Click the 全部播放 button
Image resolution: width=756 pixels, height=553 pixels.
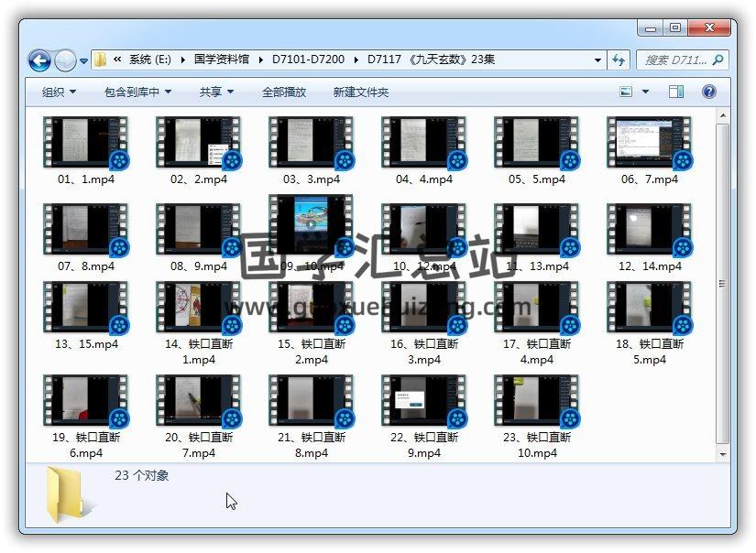284,92
